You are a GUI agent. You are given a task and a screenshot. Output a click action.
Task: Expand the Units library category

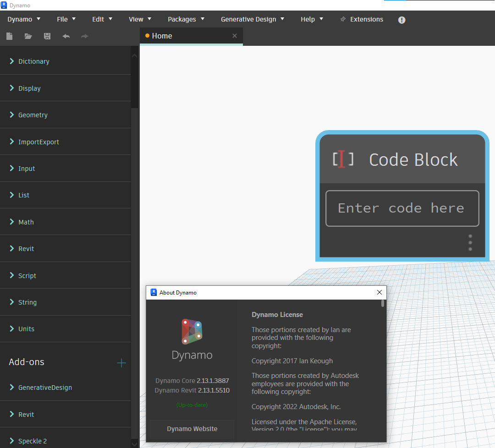pyautogui.click(x=66, y=329)
